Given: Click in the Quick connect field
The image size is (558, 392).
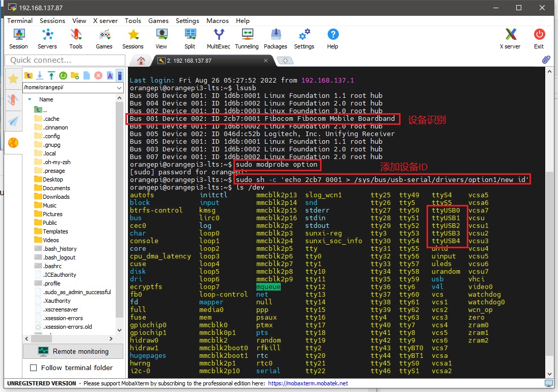Looking at the screenshot, I should (x=65, y=60).
